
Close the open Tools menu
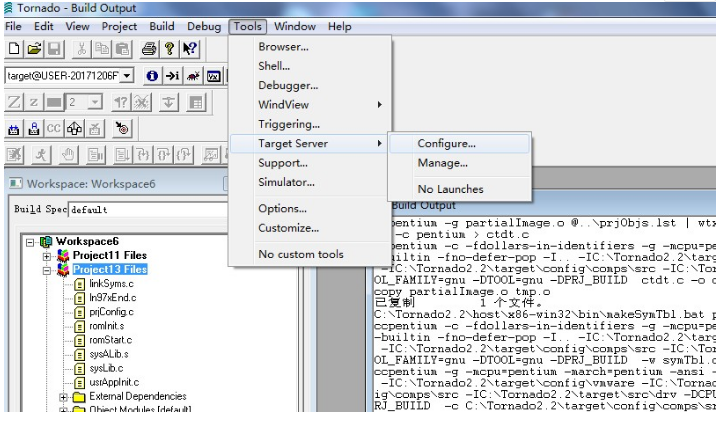(x=248, y=26)
